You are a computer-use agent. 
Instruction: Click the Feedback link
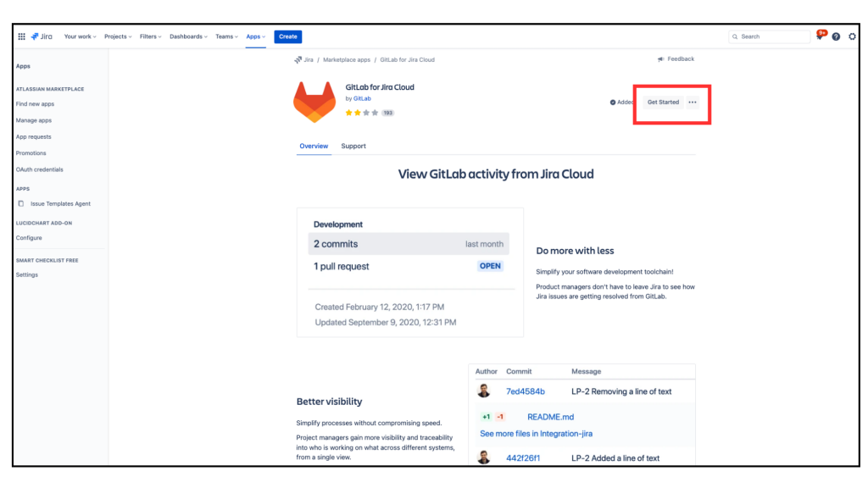point(681,59)
